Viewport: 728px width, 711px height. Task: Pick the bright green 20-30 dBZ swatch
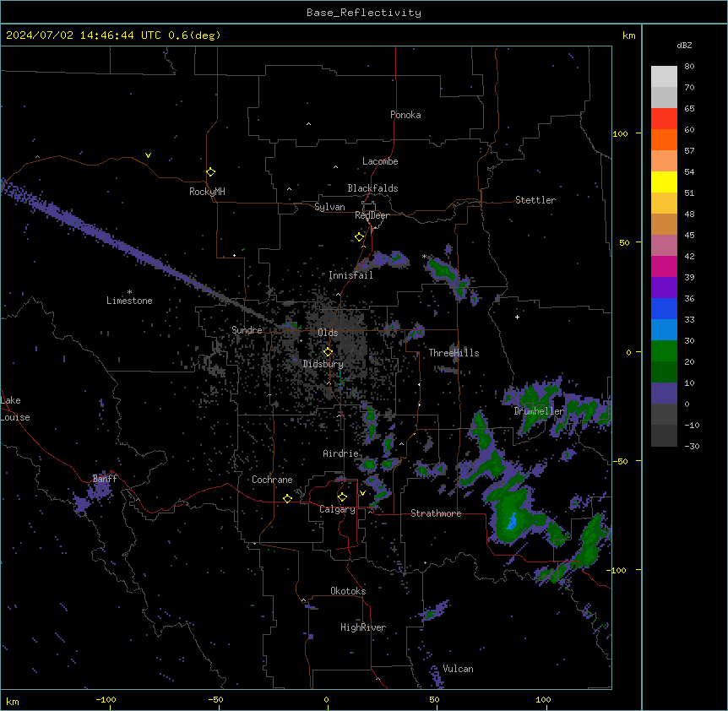coord(664,351)
